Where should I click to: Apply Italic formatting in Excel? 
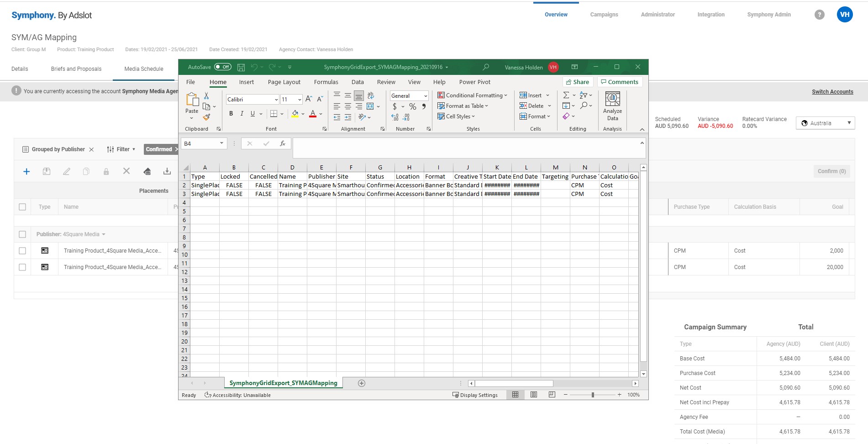(x=242, y=114)
